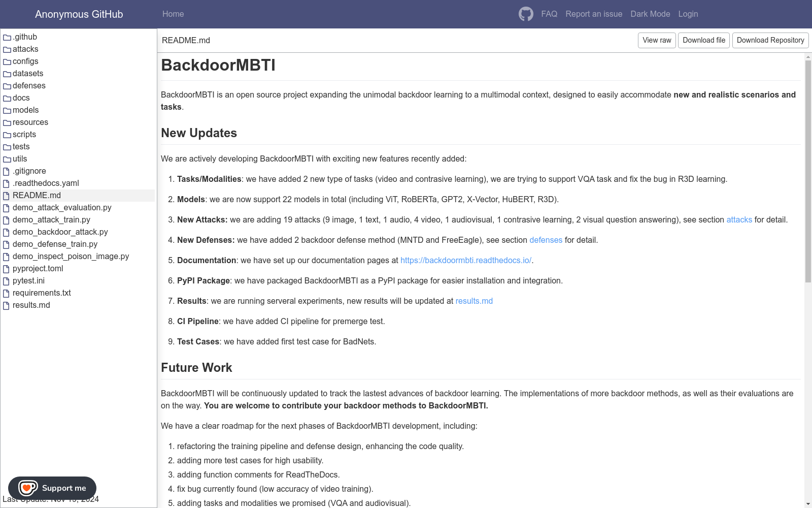Click the Anonymous GitHub brand title
Image resolution: width=812 pixels, height=508 pixels.
tap(79, 14)
